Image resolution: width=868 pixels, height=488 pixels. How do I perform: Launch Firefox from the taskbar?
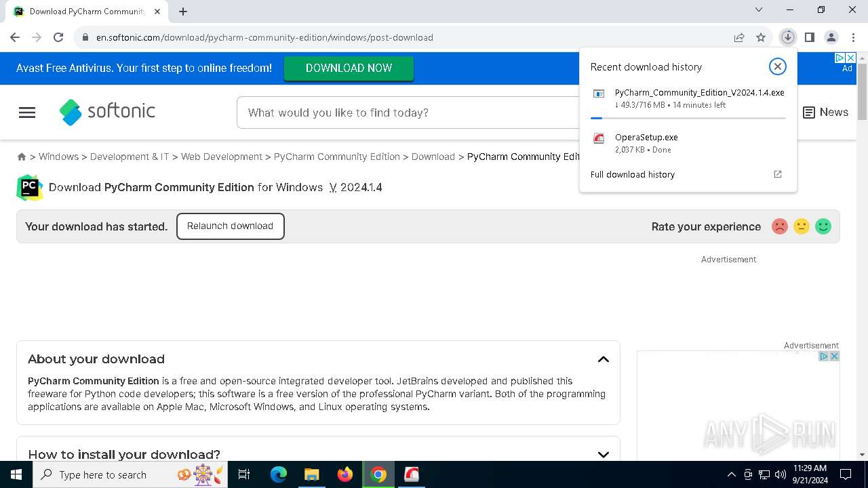[345, 474]
